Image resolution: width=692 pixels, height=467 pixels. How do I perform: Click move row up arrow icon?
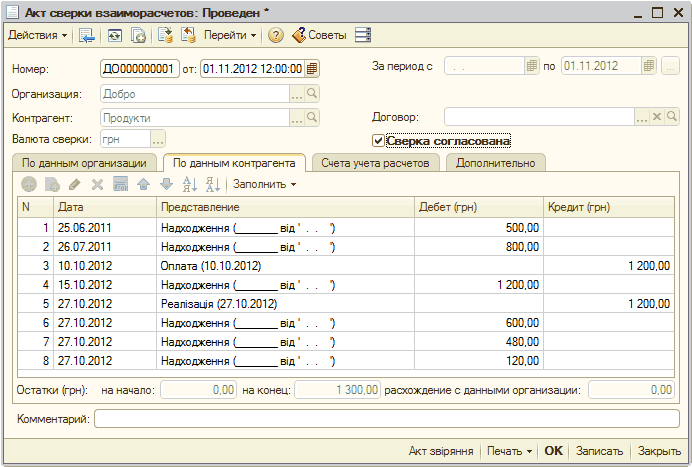[x=143, y=184]
